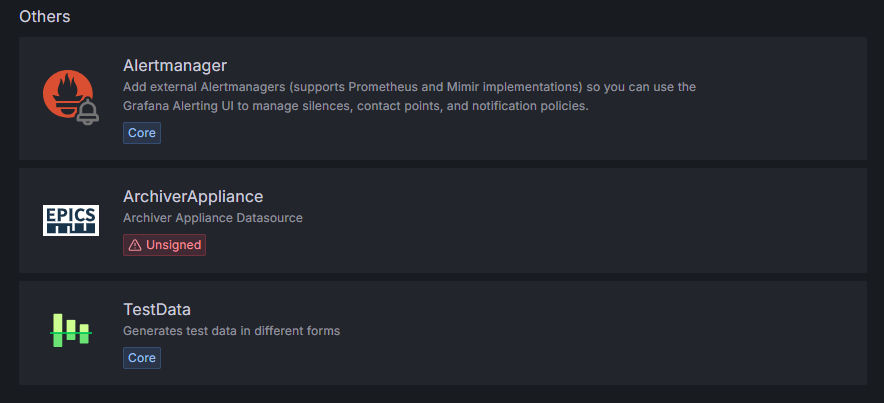Viewport: 884px width, 403px height.
Task: Click 'Archiver Appliance Datasource' description
Action: [x=212, y=217]
